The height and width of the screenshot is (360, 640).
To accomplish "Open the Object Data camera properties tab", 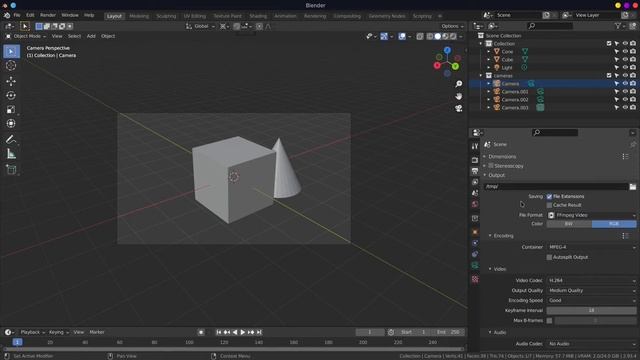I will coord(475,265).
